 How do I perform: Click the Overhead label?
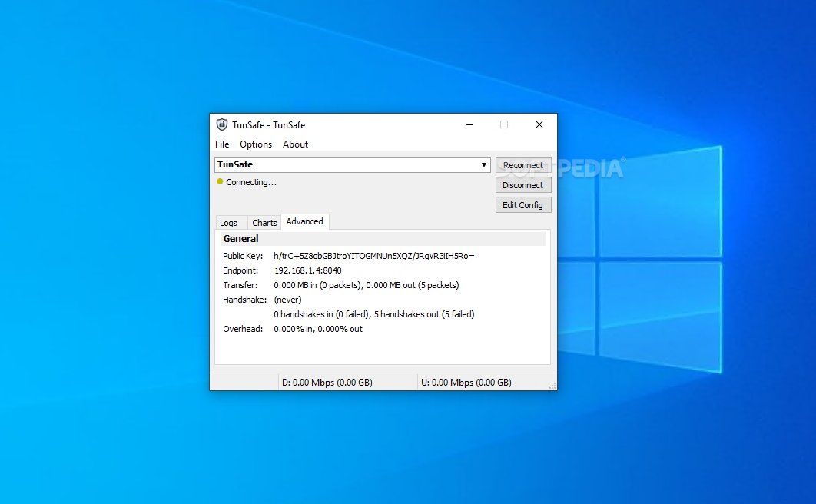[x=243, y=329]
